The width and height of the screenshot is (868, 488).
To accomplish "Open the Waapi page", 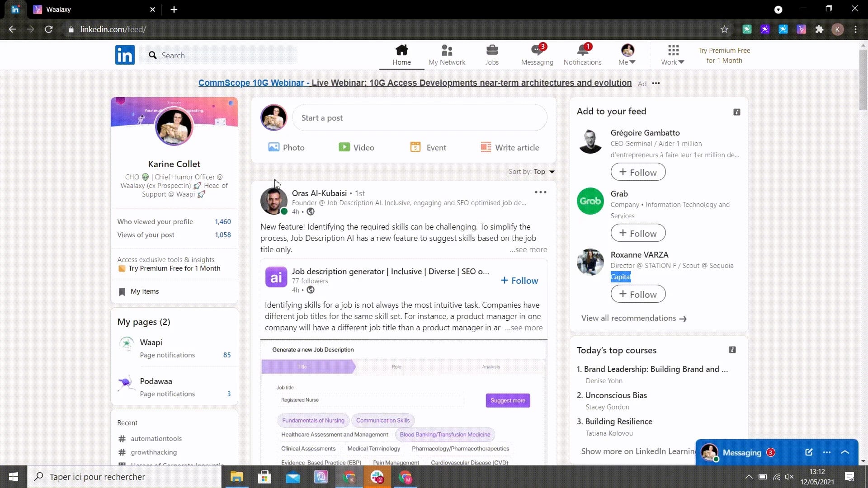I will 151,343.
